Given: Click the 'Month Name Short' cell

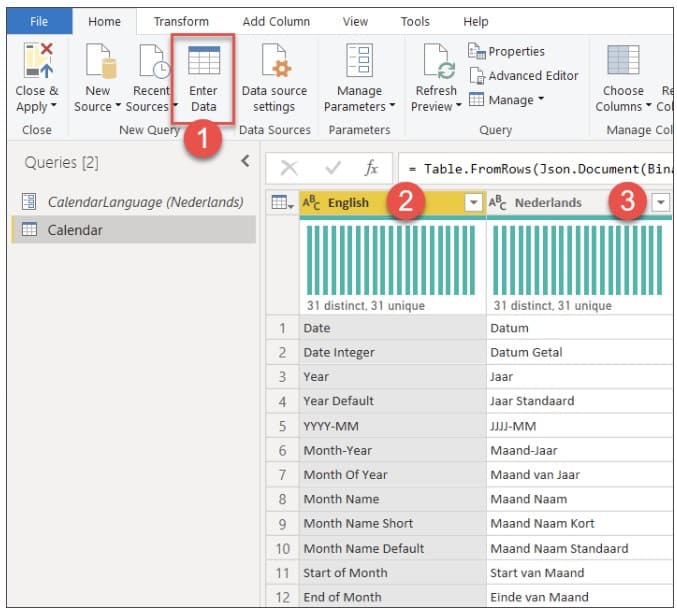Looking at the screenshot, I should pos(393,523).
